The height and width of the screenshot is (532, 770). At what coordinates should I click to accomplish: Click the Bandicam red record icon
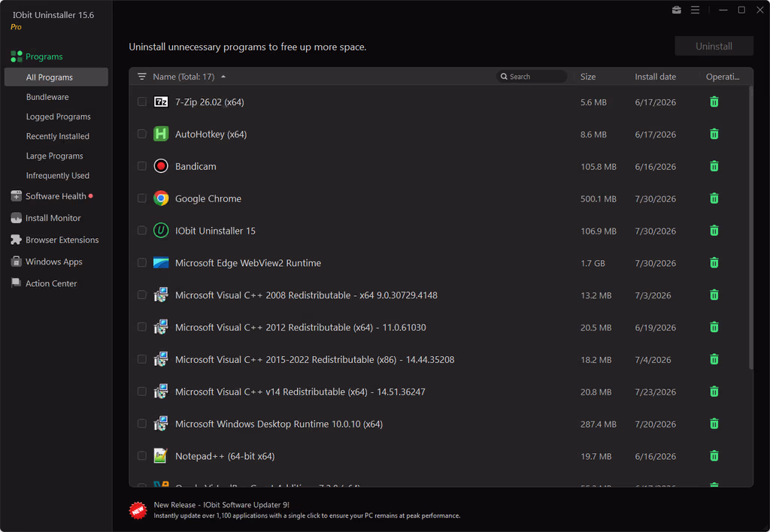click(161, 166)
